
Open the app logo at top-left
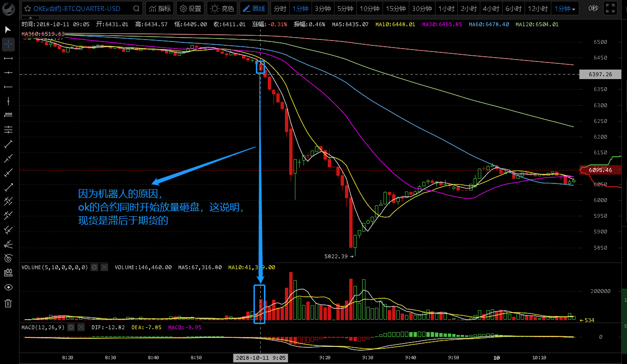(x=9, y=9)
